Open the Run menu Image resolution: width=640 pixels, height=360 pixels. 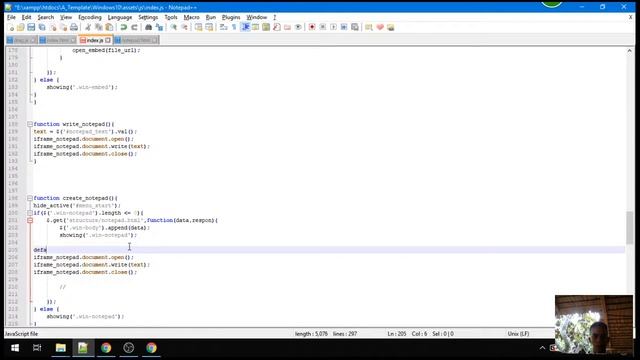(211, 17)
